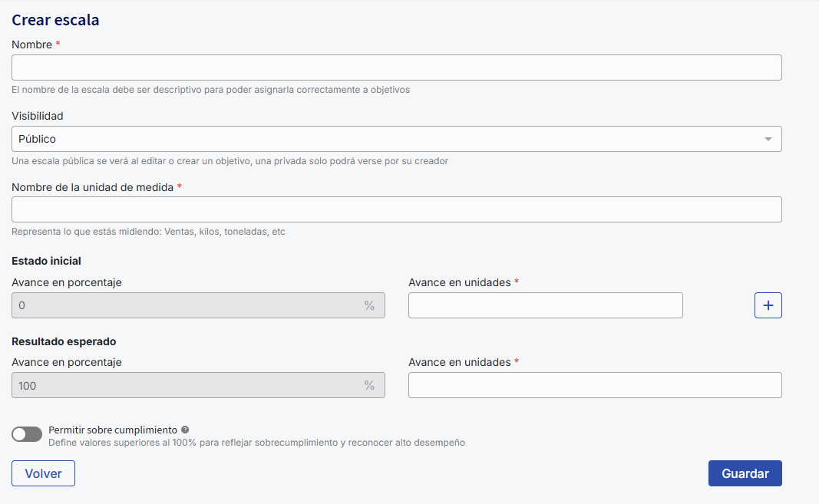
Task: Click Resultado esperado Avance en unidades field
Action: click(594, 385)
